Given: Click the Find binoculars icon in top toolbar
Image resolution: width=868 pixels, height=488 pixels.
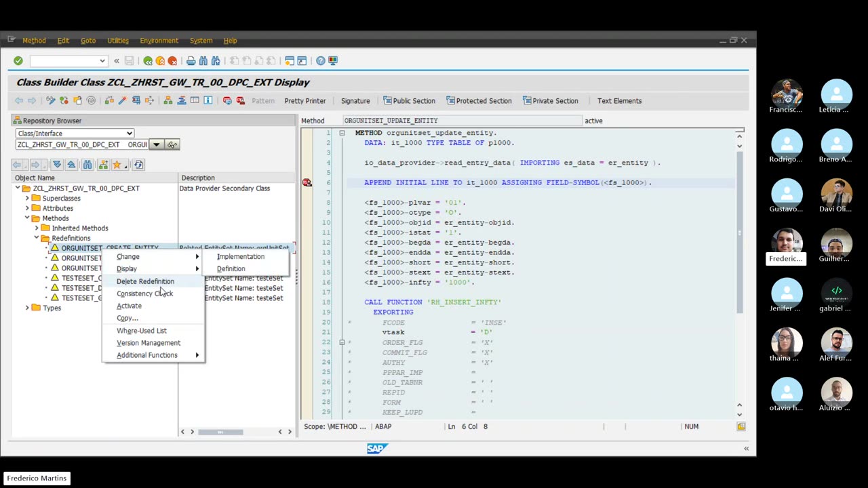Looking at the screenshot, I should (x=203, y=61).
